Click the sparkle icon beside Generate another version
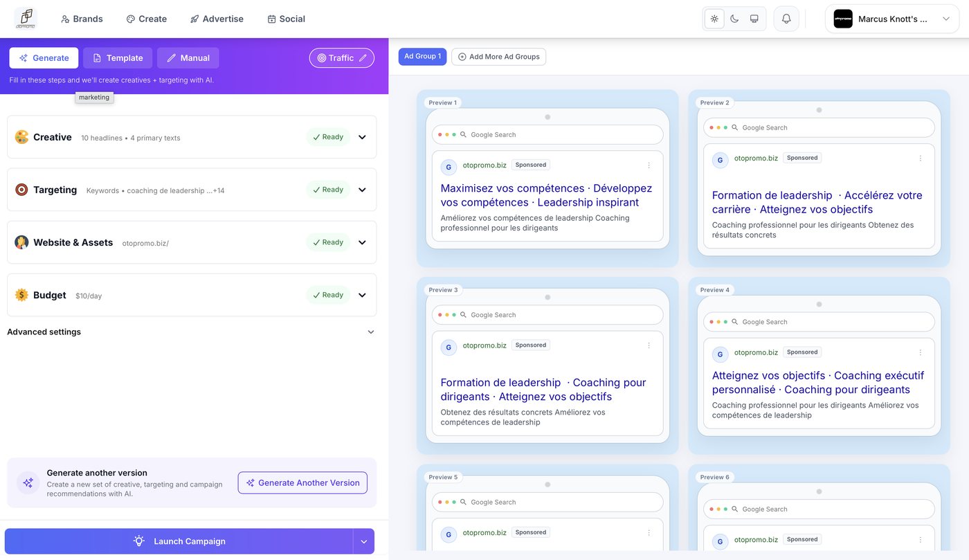This screenshot has height=560, width=969. coord(28,483)
